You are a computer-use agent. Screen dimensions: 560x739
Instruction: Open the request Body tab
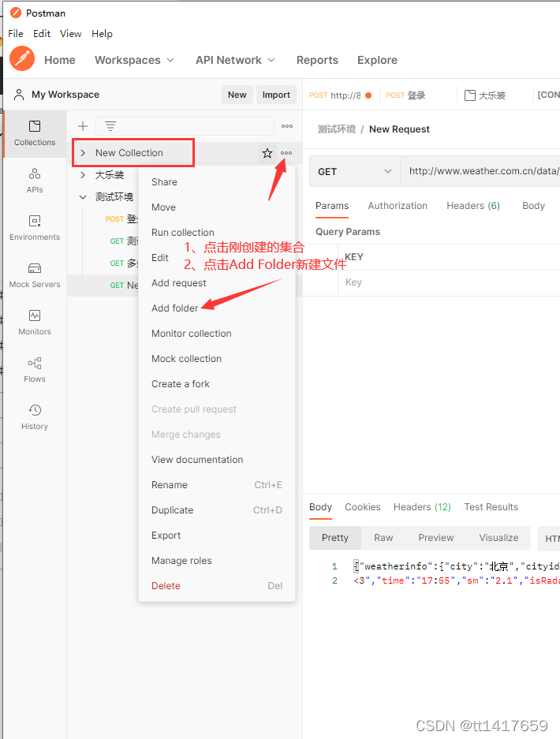pos(533,206)
